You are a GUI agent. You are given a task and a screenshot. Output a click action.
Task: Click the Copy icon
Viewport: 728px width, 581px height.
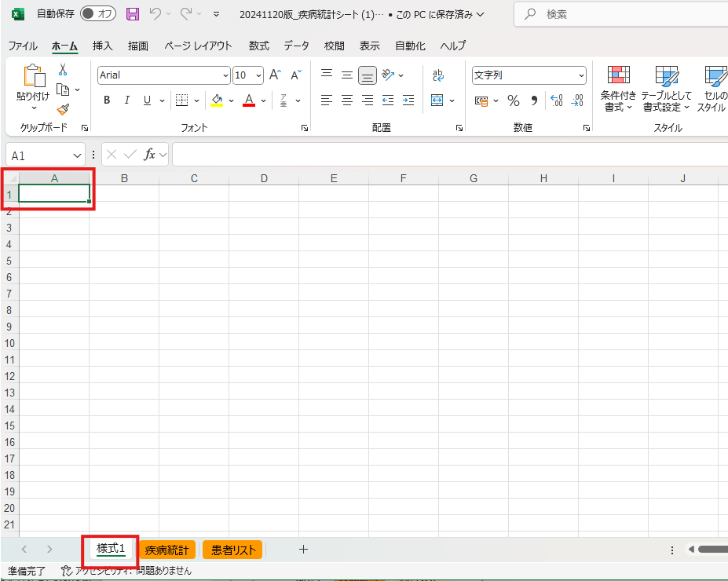[63, 90]
